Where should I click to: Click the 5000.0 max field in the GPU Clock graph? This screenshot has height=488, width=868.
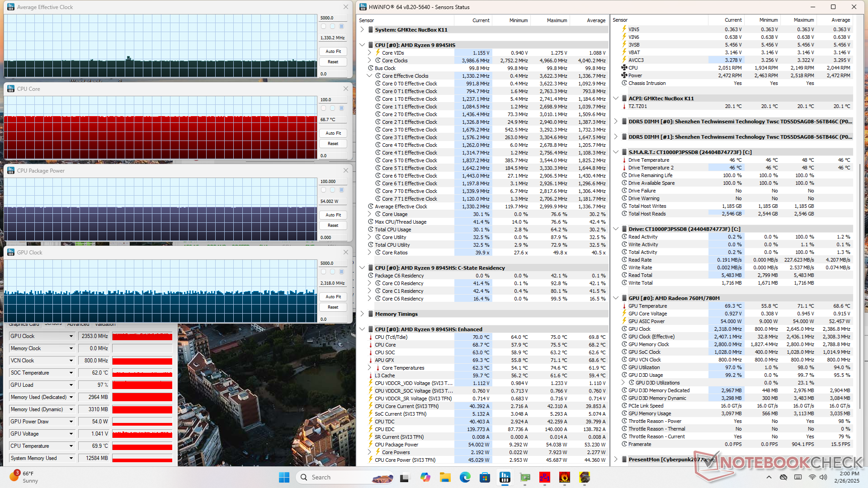333,263
